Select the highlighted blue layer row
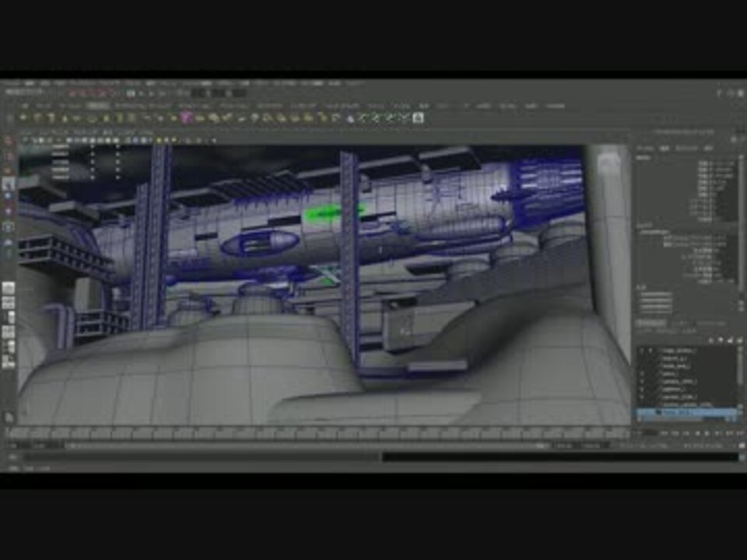Image resolution: width=747 pixels, height=560 pixels. pyautogui.click(x=686, y=412)
